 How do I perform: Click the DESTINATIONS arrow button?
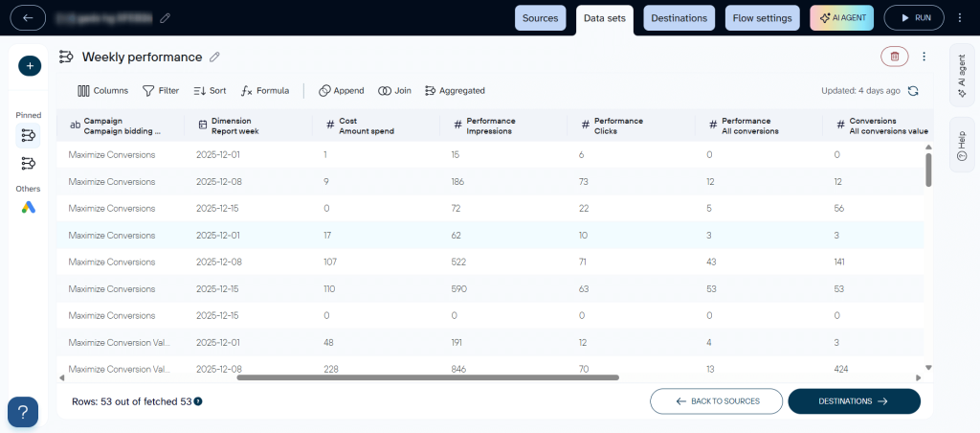854,401
